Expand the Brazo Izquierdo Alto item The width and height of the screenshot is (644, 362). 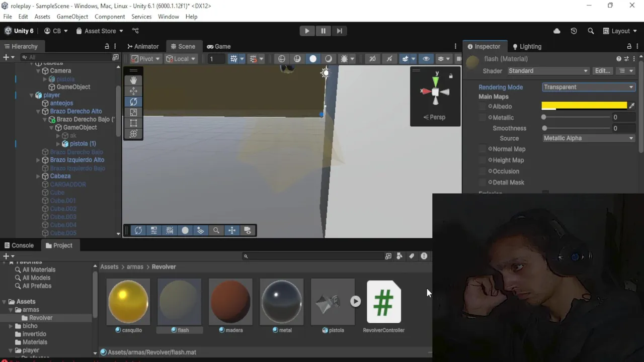pos(38,160)
